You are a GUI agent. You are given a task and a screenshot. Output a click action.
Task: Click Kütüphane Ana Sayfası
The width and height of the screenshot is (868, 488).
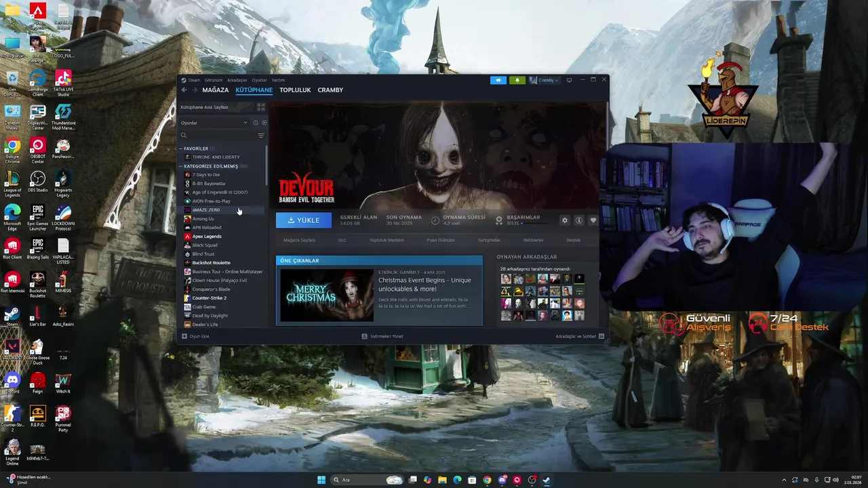click(x=205, y=107)
